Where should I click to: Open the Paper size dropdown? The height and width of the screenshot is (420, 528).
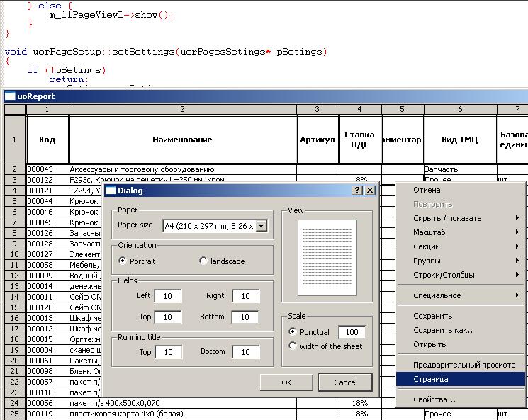[261, 225]
